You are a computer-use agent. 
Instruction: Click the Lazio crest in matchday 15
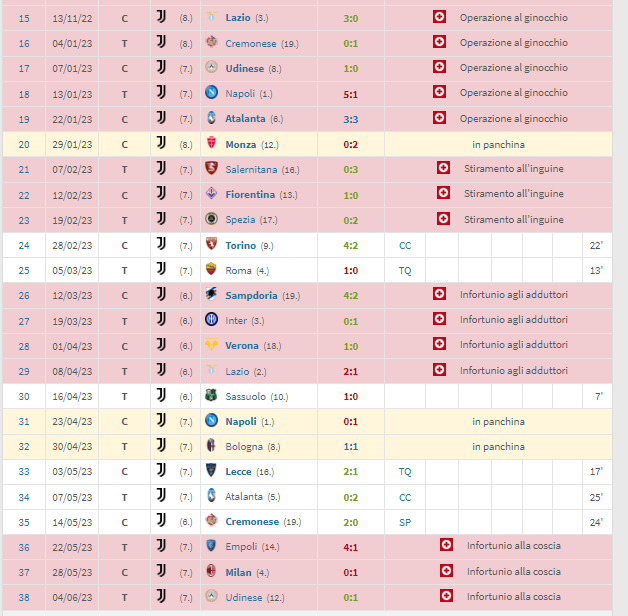pyautogui.click(x=211, y=16)
